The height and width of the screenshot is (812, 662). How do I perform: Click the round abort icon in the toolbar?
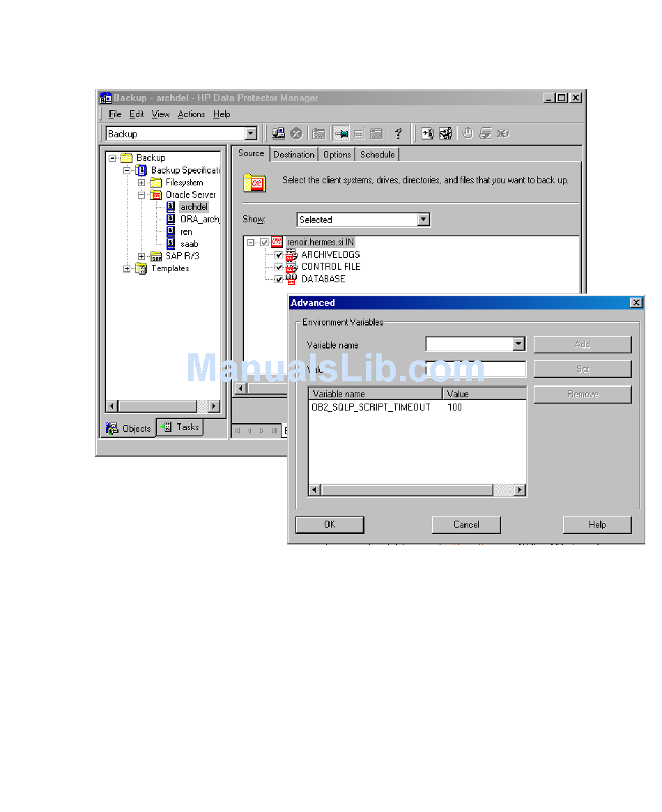(x=296, y=134)
